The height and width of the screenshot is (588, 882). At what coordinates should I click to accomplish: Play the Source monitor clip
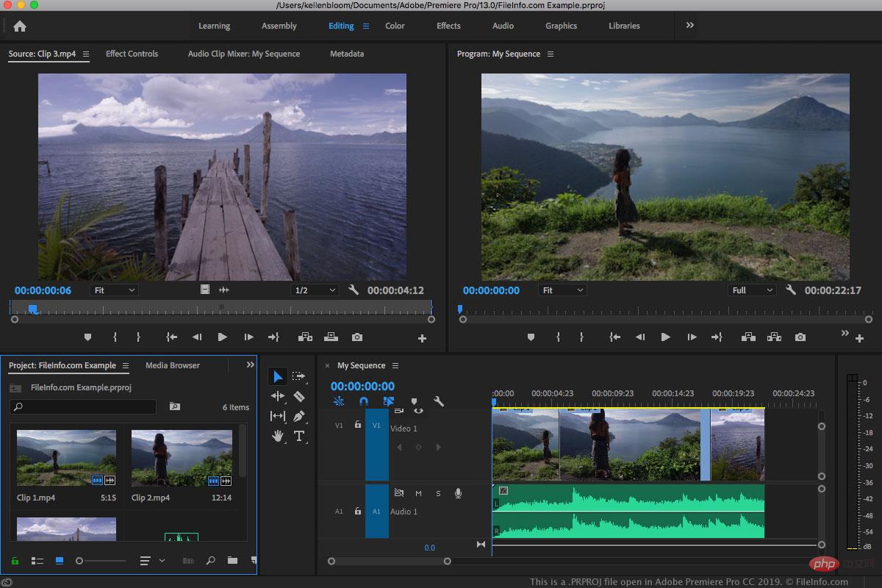tap(222, 337)
